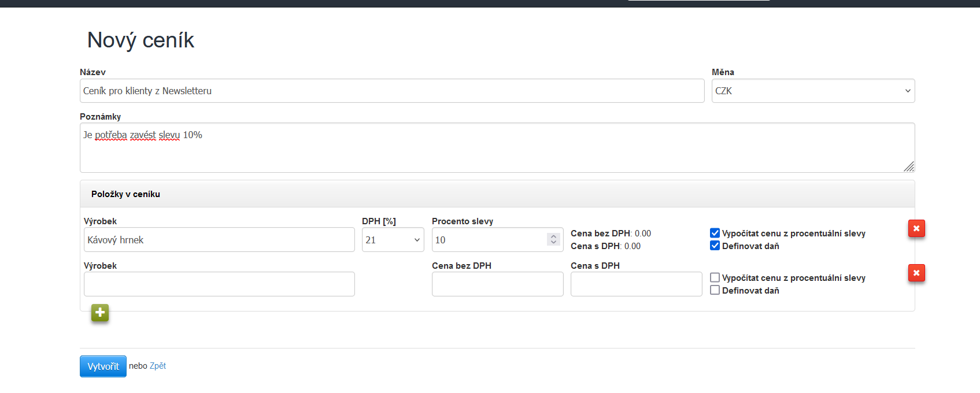980x393 pixels.
Task: Uncheck first row Vypočítat cenu z procentuální slevy
Action: click(x=715, y=233)
